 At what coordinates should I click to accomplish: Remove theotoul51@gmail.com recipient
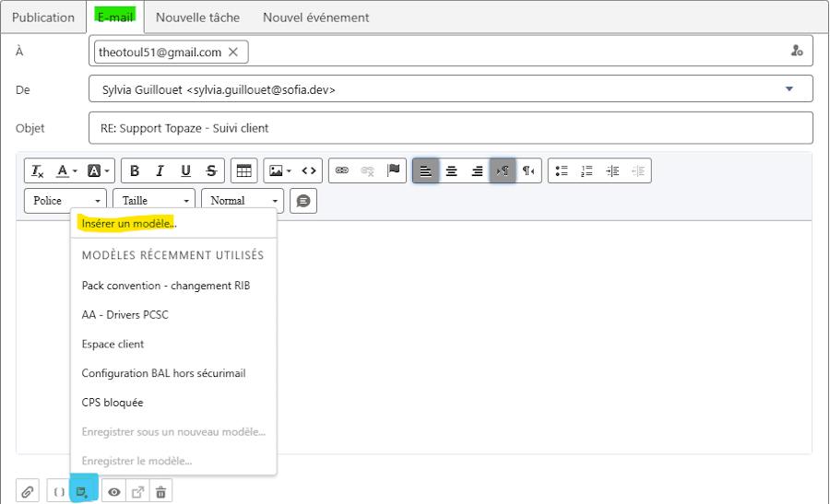233,52
